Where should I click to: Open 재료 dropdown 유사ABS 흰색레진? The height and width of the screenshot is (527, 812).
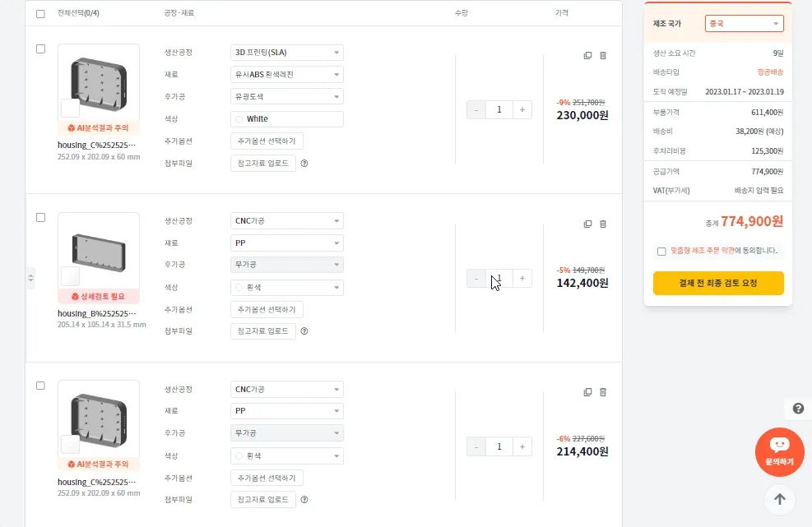coord(287,75)
